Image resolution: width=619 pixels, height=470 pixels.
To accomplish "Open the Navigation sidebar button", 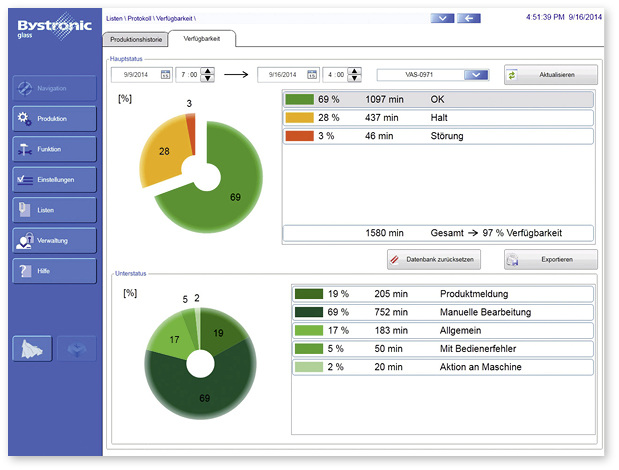I will (x=54, y=88).
